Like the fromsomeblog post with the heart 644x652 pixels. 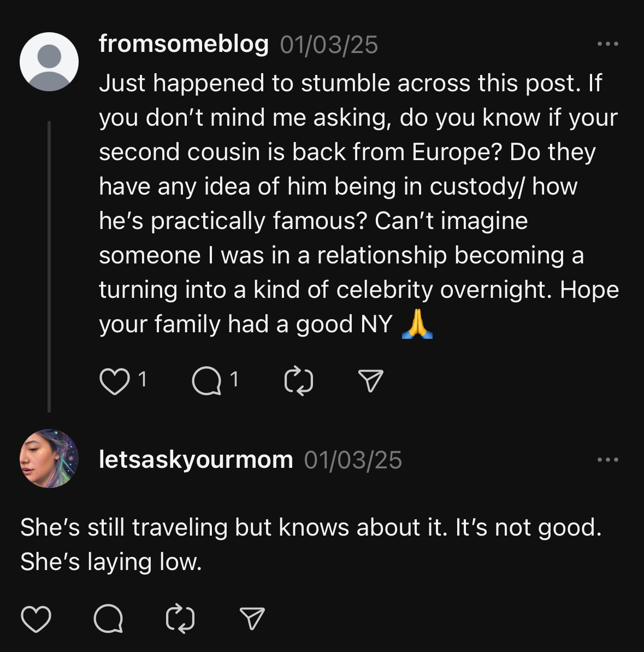pos(115,381)
